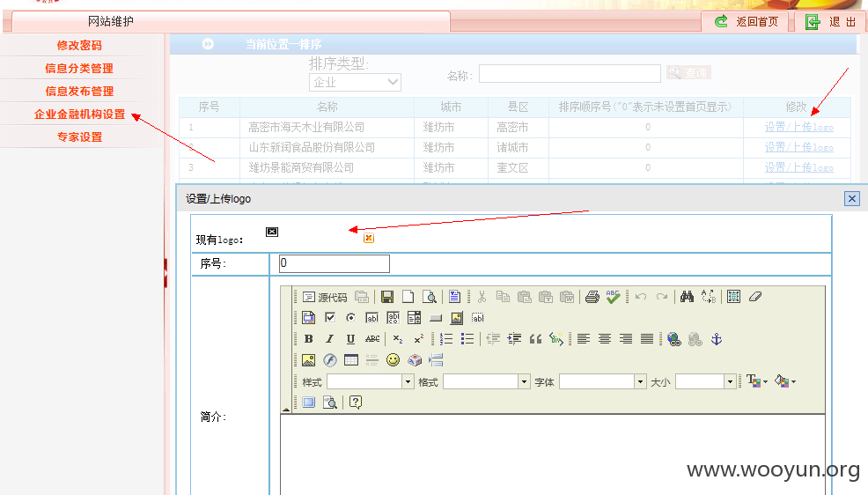Click the 返回首页 button

[745, 22]
